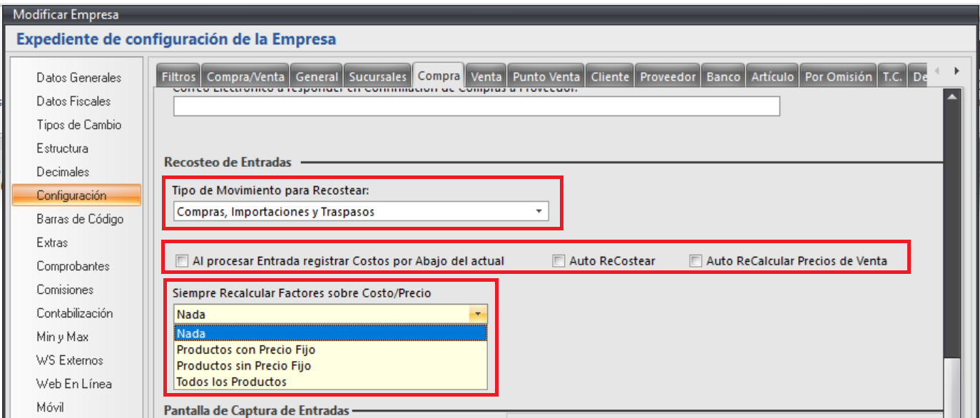Check Al procesar Entrada registrar Costos option
This screenshot has height=418, width=980.
click(x=182, y=261)
